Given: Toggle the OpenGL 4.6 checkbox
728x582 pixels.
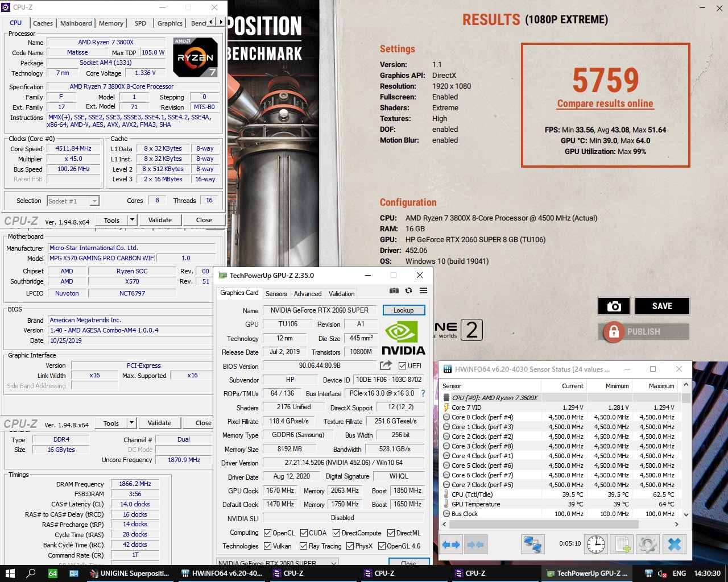Looking at the screenshot, I should point(382,546).
